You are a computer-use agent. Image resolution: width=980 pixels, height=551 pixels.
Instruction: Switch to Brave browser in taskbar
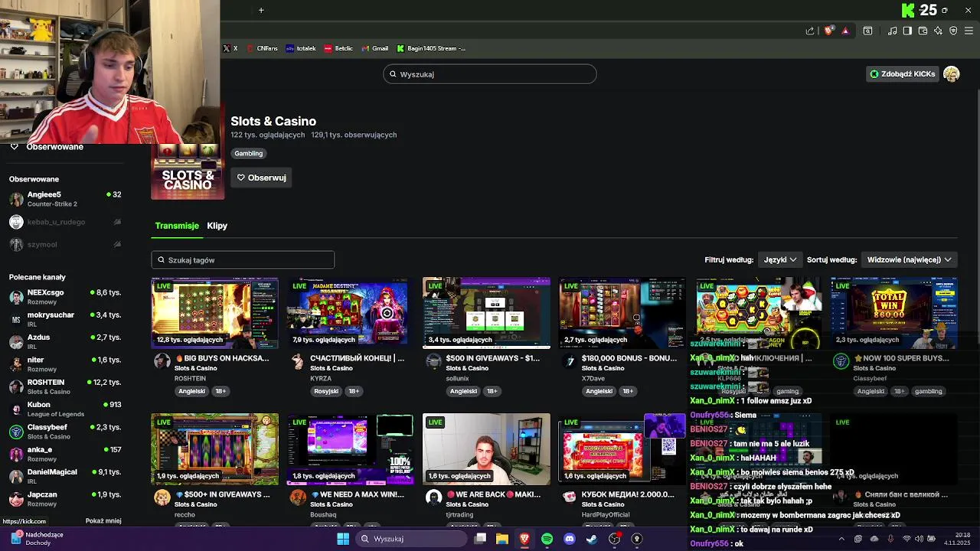tap(524, 539)
